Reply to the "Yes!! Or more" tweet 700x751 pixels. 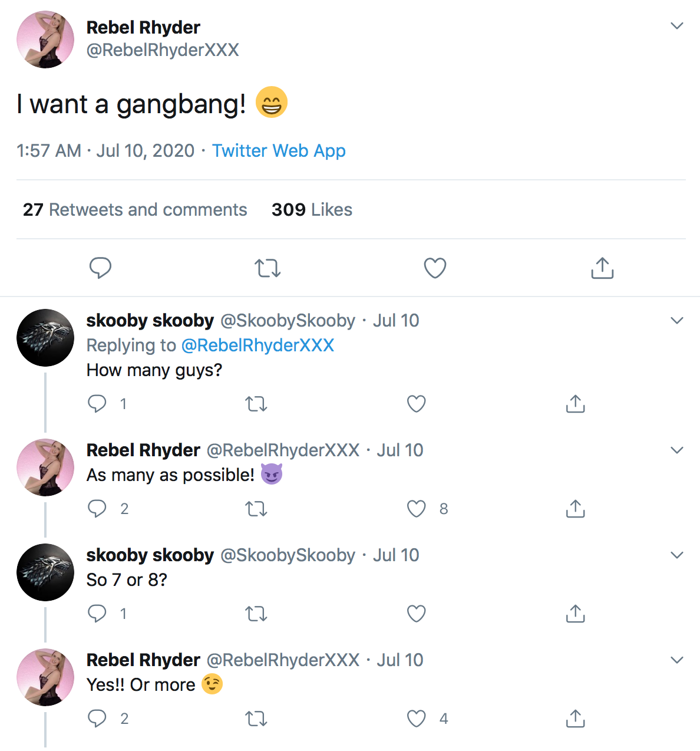(97, 719)
